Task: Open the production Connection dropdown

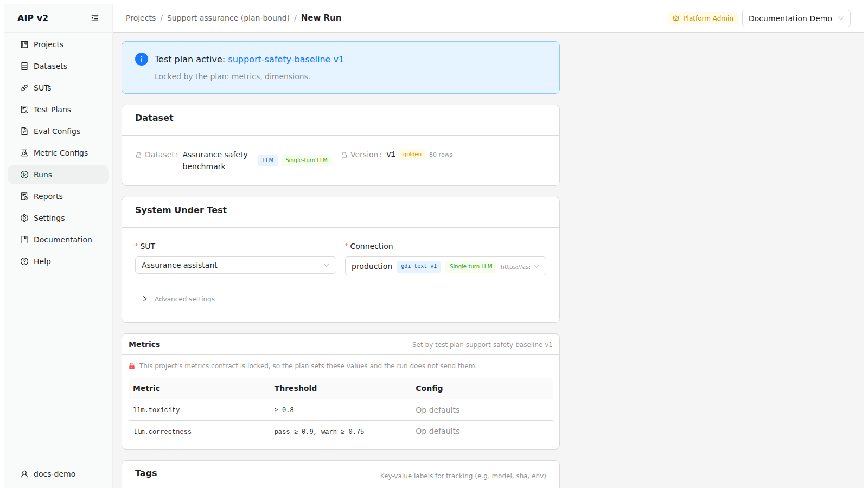Action: tap(445, 266)
